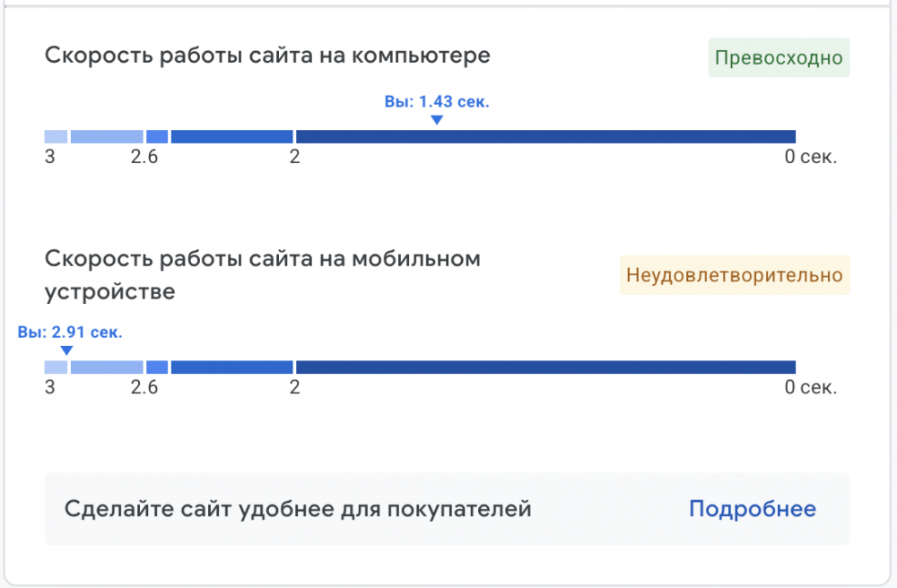Select the "Вы: 1.43 сек." label
This screenshot has height=588, width=897.
point(436,102)
